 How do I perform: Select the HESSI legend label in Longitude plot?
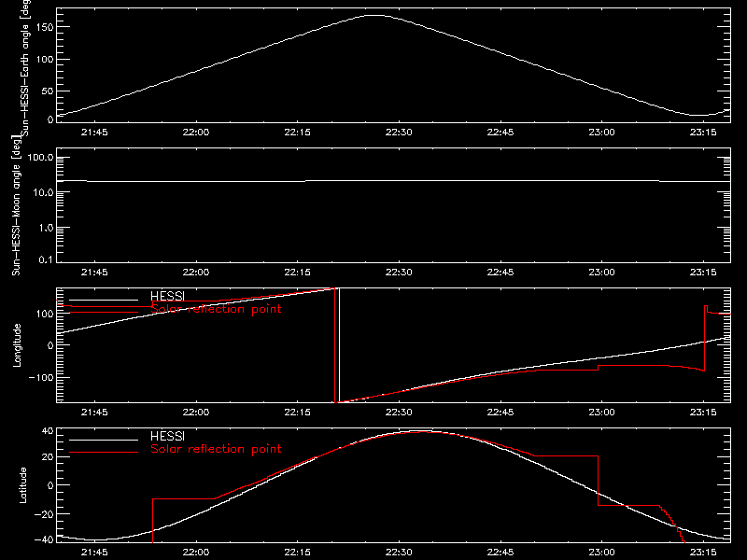167,296
